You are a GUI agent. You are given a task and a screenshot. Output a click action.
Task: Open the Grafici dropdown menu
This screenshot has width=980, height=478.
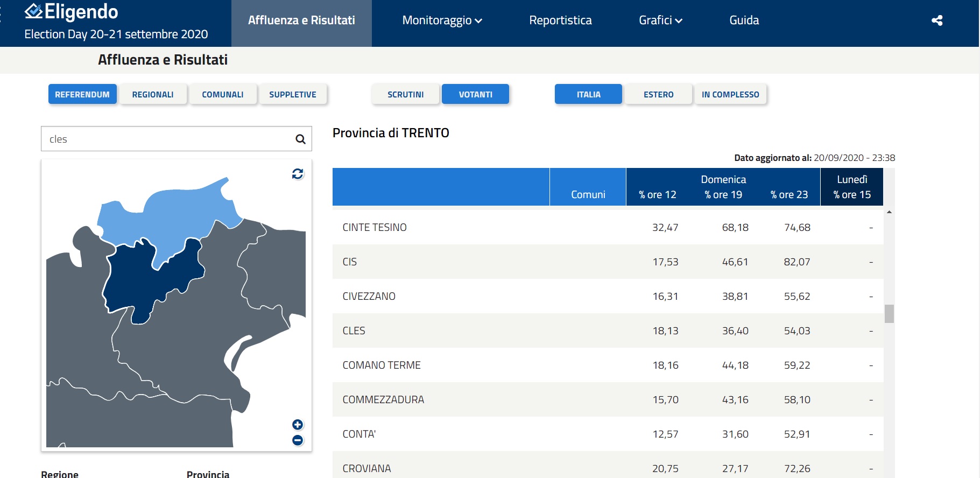tap(660, 20)
